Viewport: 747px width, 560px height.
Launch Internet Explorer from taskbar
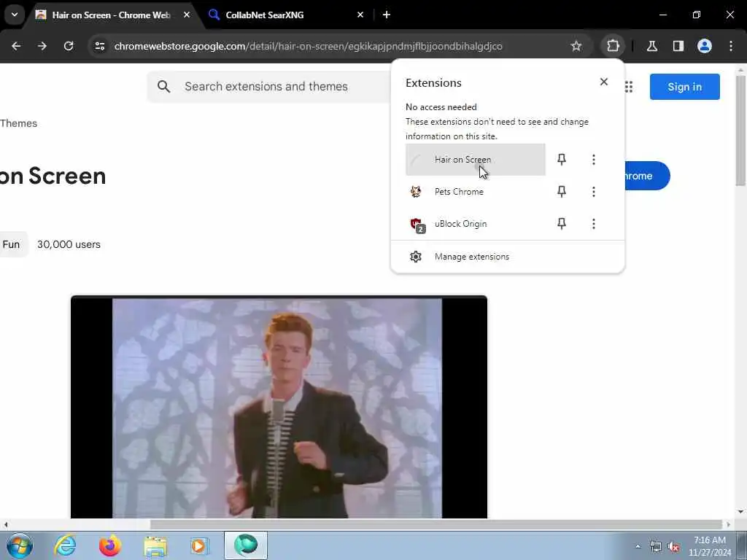coord(65,545)
